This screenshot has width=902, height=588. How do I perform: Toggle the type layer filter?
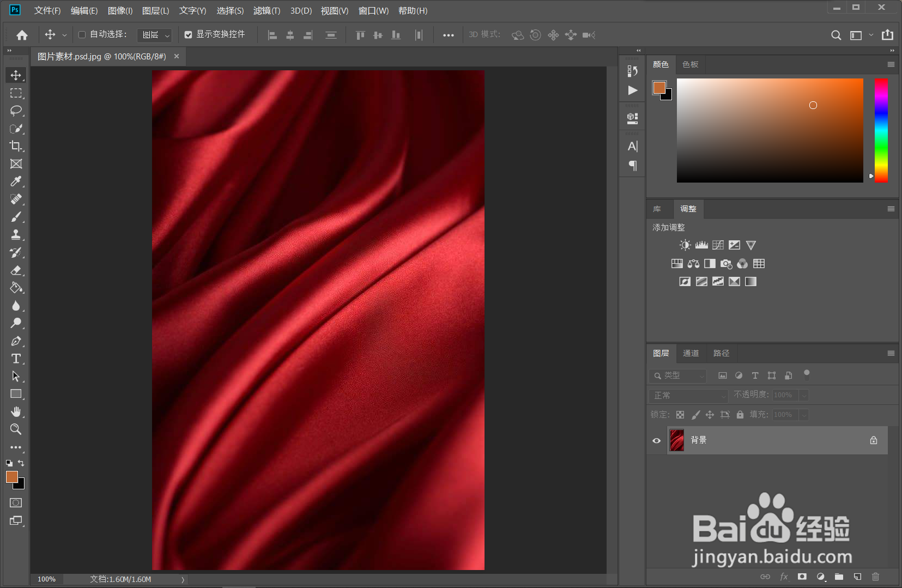click(x=755, y=375)
